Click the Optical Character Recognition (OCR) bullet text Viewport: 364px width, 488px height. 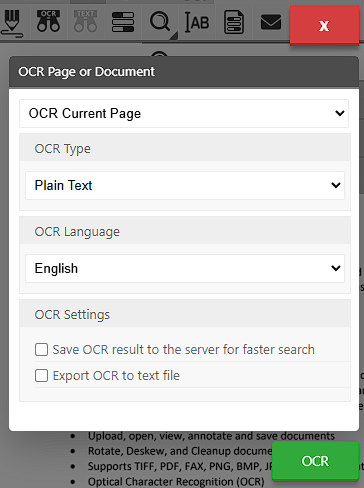tap(176, 482)
